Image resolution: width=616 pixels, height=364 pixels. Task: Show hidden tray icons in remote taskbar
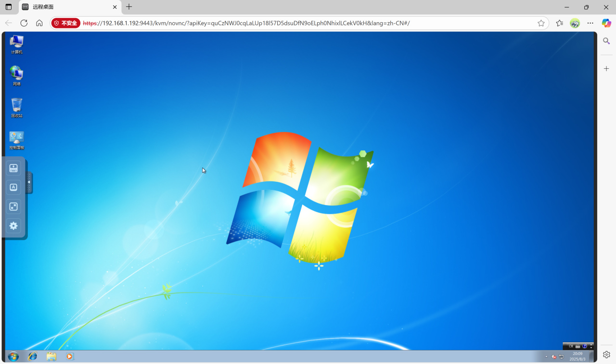click(546, 357)
